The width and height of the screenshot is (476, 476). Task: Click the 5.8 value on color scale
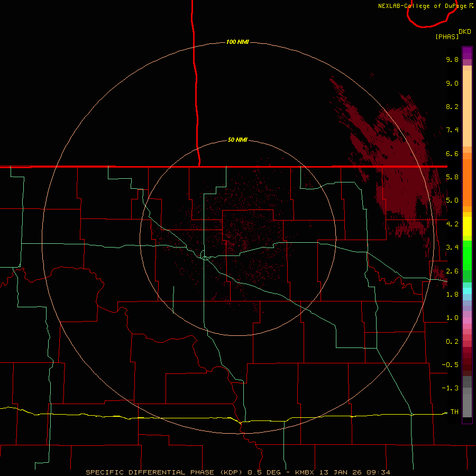click(452, 177)
